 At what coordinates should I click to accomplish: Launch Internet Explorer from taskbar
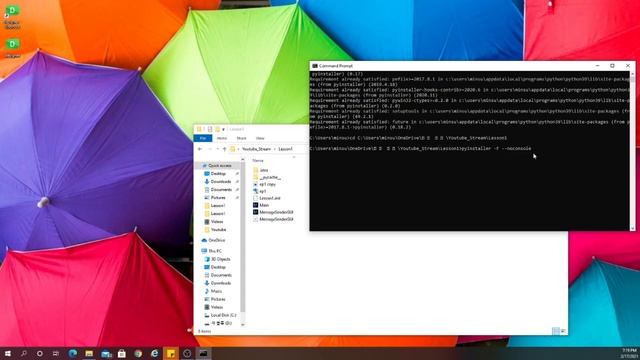[154, 353]
